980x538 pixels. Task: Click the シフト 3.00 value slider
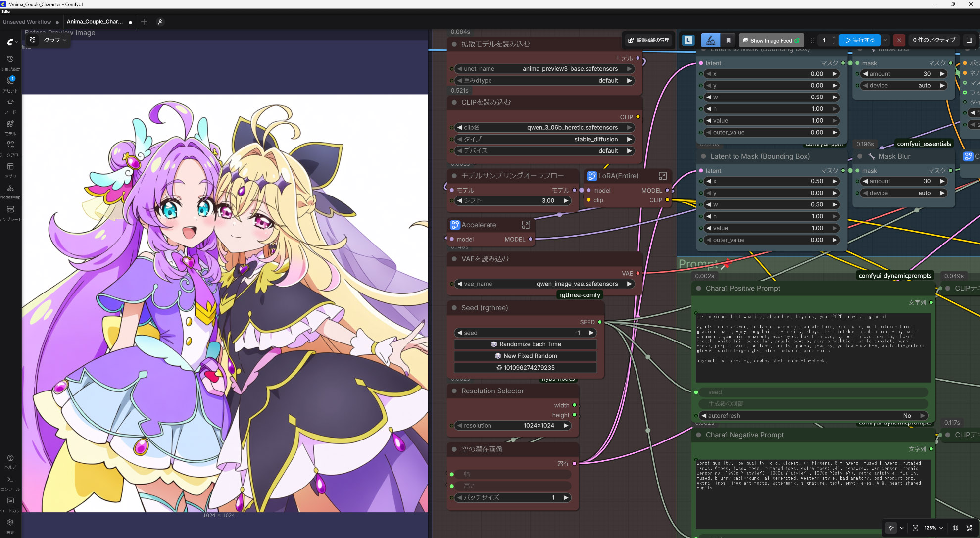coord(513,201)
